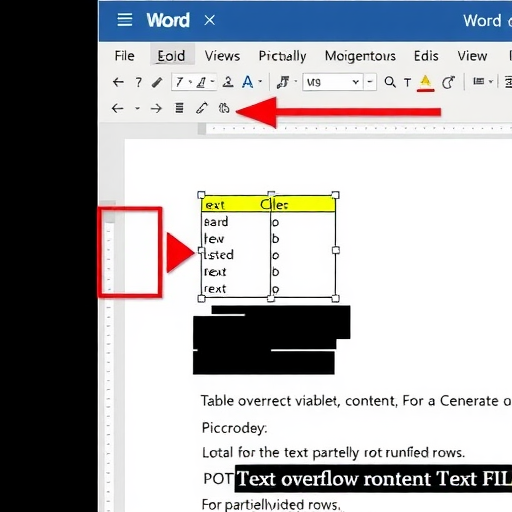This screenshot has width=512, height=512.
Task: Click the bottom-right table resize handle
Action: coord(336,299)
